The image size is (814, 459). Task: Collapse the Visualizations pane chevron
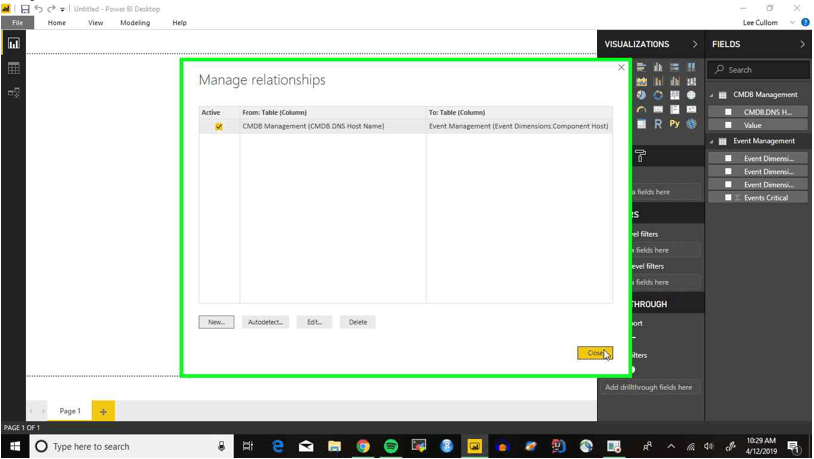coord(695,44)
